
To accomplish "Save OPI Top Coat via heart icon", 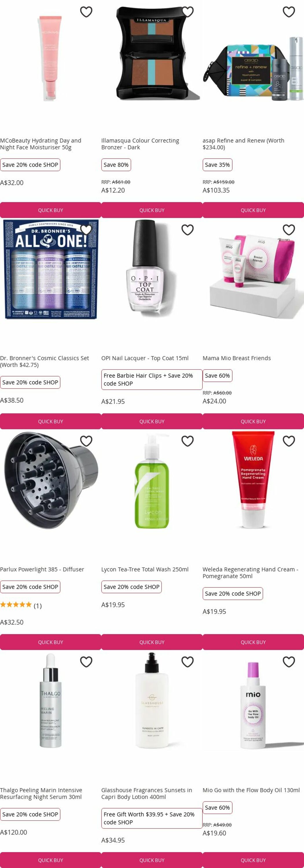I will (187, 230).
